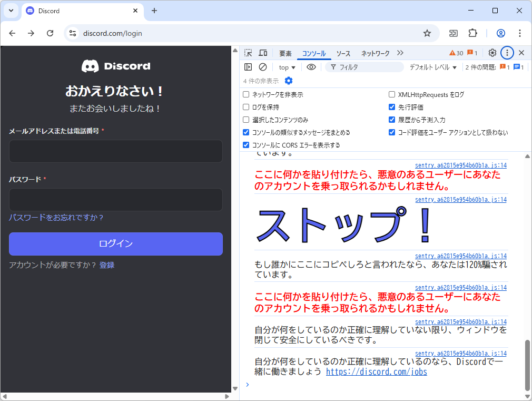
Task: Click the パスワード input field
Action: (115, 200)
